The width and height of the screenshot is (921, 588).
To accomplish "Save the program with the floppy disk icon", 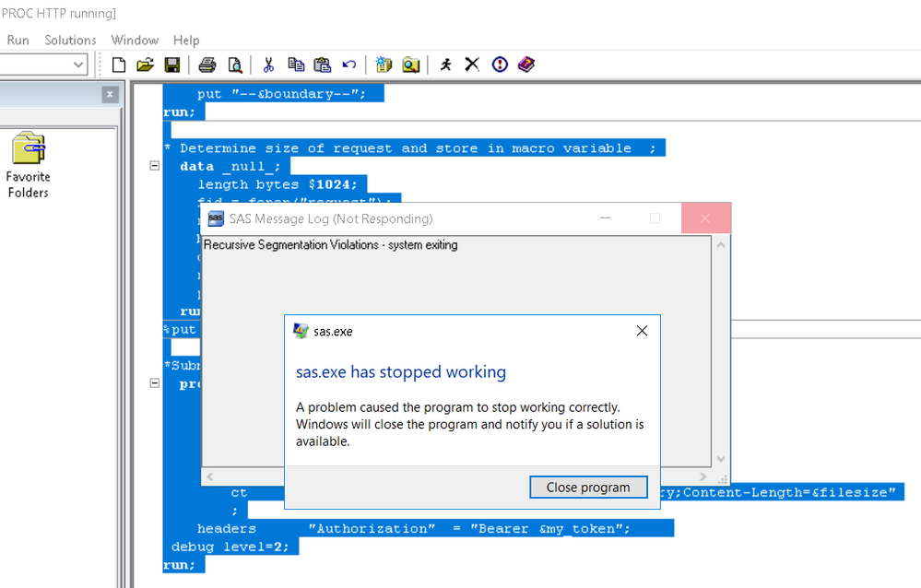I will [172, 65].
